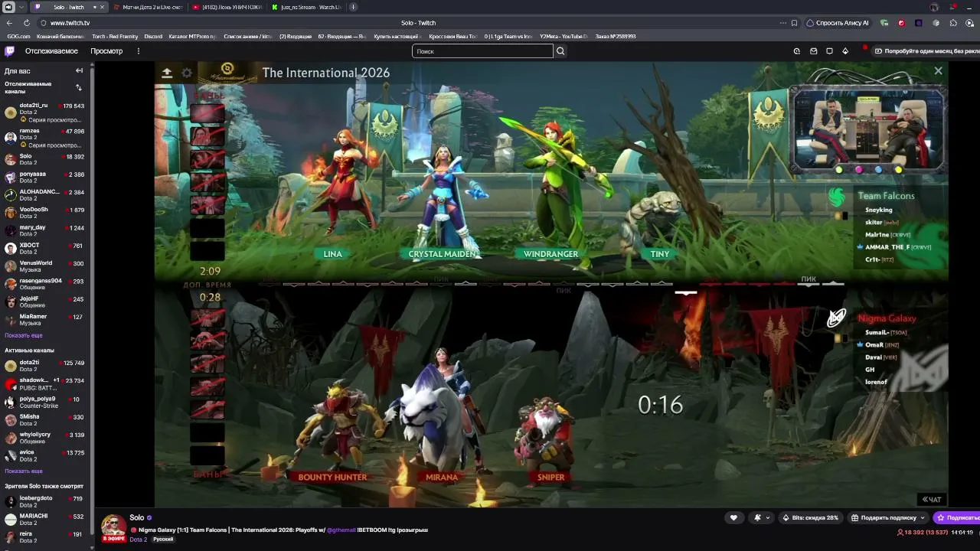Select the 'Solo - Twitch' browser tab
This screenshot has width=980, height=551.
pyautogui.click(x=69, y=7)
